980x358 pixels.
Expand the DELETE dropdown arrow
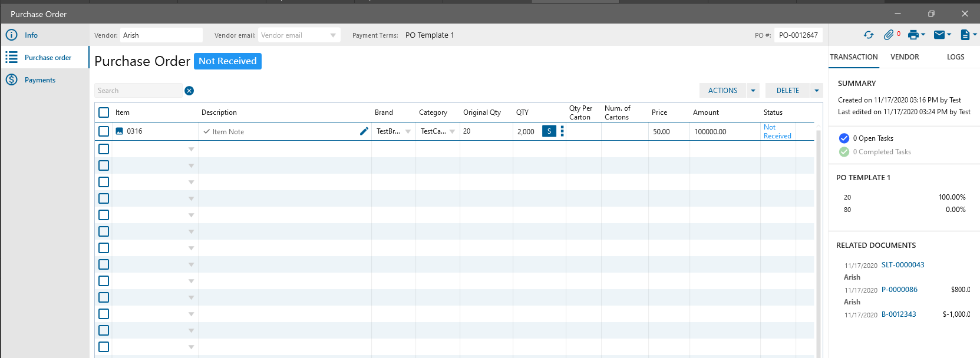coord(816,91)
